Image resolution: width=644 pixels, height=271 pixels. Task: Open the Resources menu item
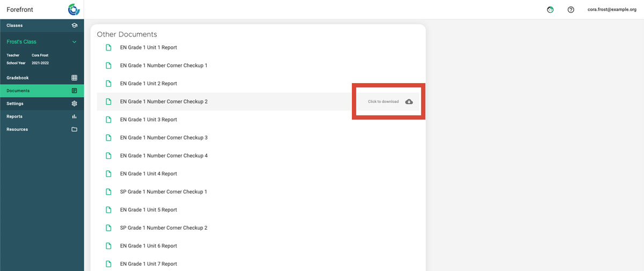point(42,129)
